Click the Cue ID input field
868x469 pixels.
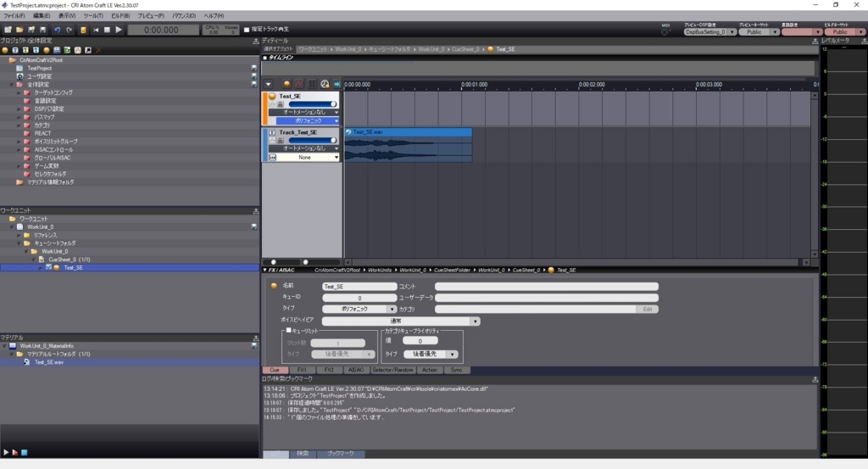(x=359, y=298)
